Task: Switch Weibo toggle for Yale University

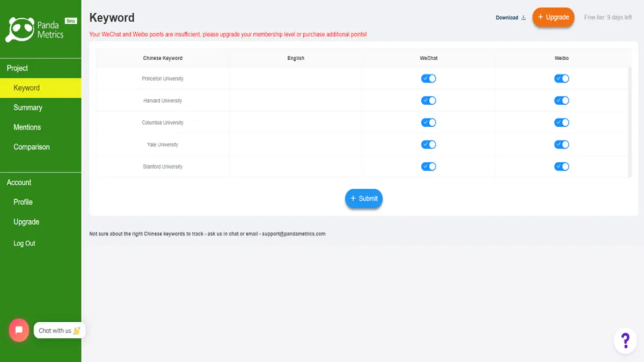Action: pos(561,144)
